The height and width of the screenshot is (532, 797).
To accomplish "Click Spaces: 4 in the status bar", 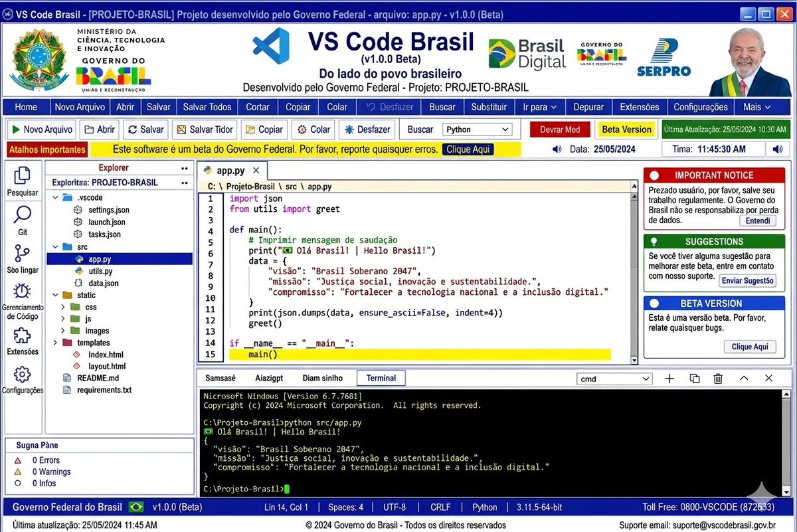I will [x=345, y=507].
